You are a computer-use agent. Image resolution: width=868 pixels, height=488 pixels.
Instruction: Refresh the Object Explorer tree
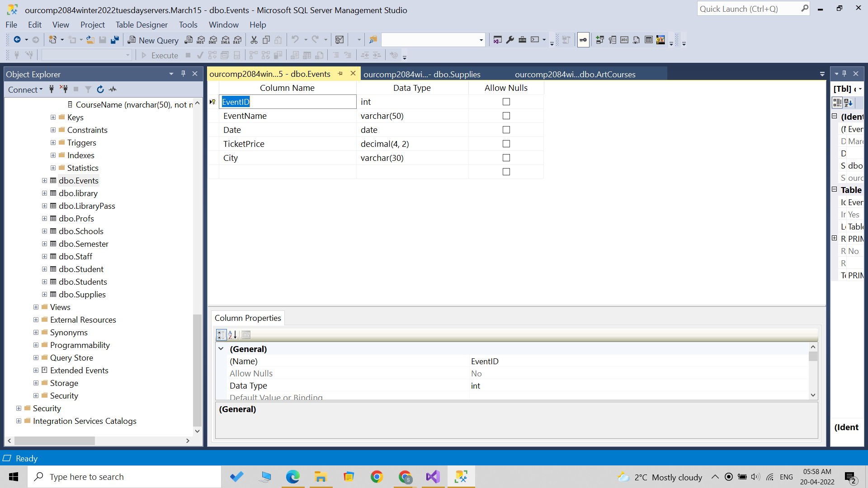pos(100,89)
